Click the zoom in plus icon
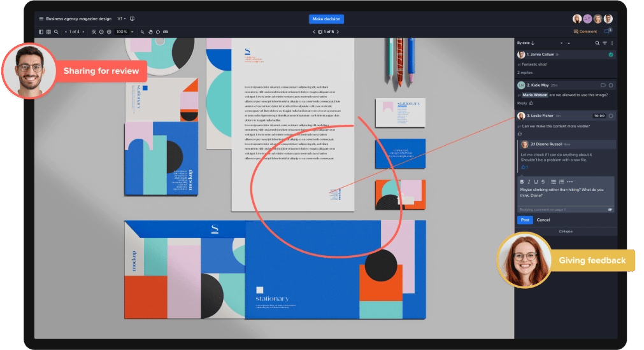644x350 pixels. 109,32
